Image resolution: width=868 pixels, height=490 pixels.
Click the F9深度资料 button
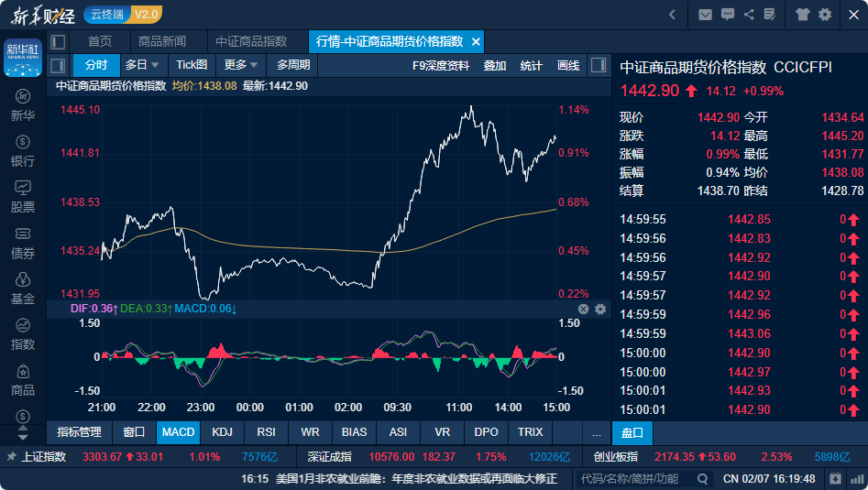pyautogui.click(x=441, y=65)
